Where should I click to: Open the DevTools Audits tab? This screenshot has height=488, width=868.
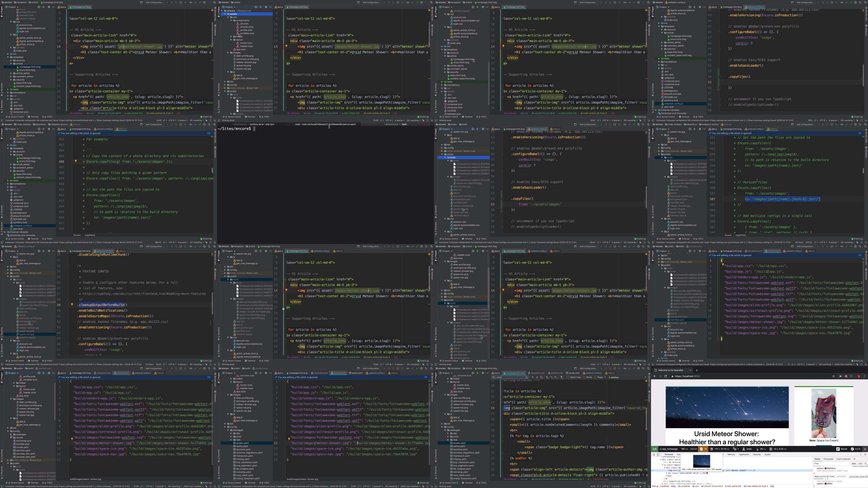pos(767,454)
